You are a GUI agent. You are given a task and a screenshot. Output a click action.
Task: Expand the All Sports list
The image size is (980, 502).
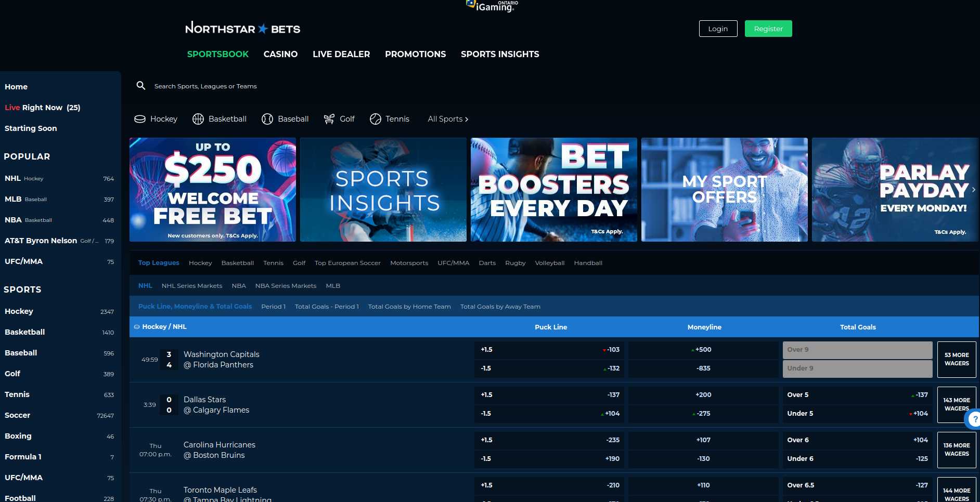click(447, 119)
